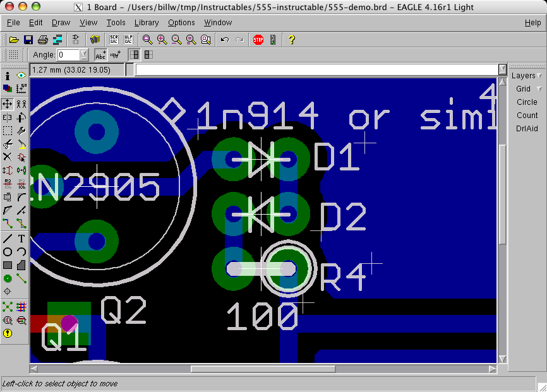Undo the last action
Image resolution: width=547 pixels, height=392 pixels.
[x=225, y=40]
